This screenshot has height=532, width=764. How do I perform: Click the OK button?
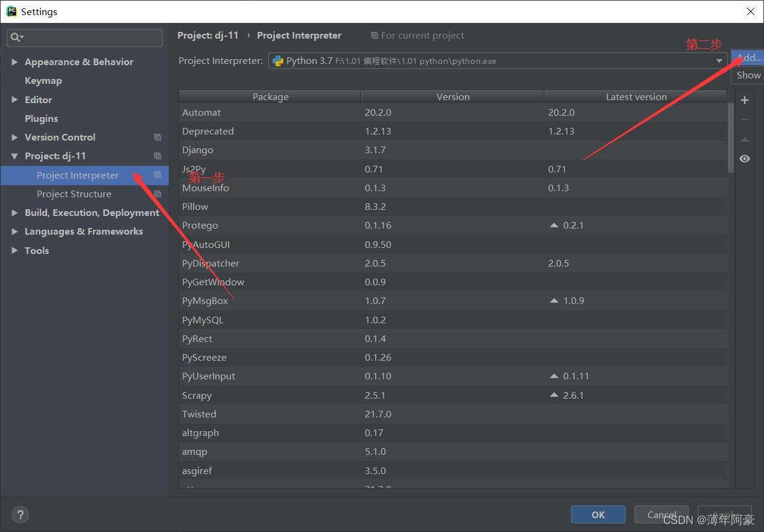(598, 515)
